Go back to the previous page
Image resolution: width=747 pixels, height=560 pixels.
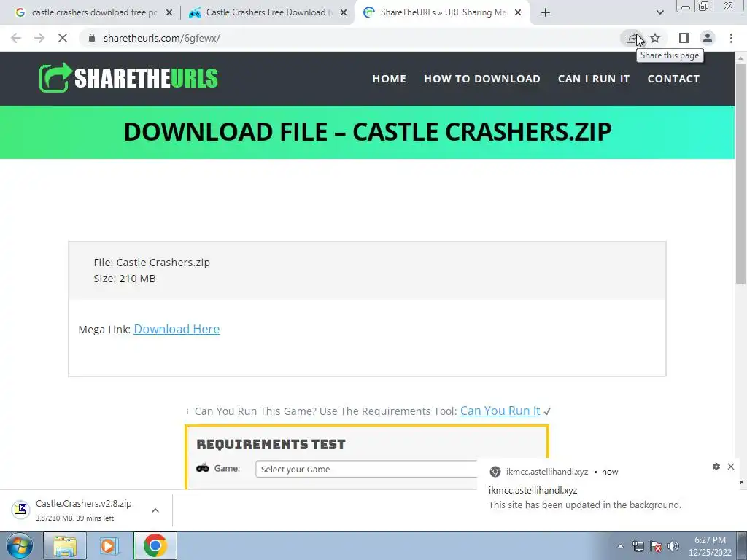(16, 38)
